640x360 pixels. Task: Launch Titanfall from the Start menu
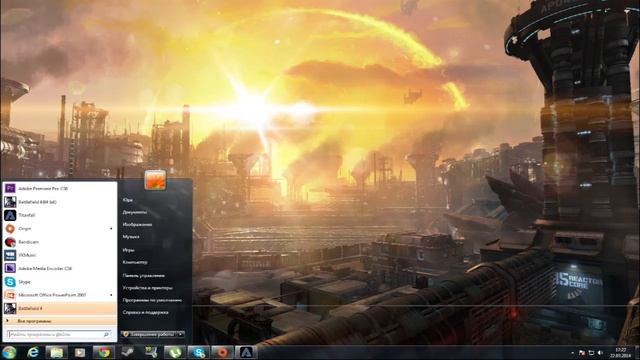coord(60,215)
